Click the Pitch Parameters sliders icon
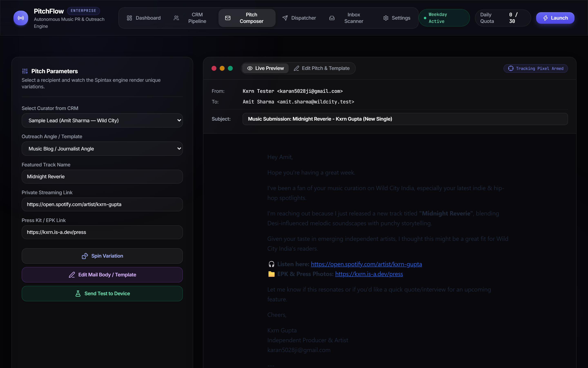Viewport: 588px width, 368px height. pyautogui.click(x=25, y=71)
